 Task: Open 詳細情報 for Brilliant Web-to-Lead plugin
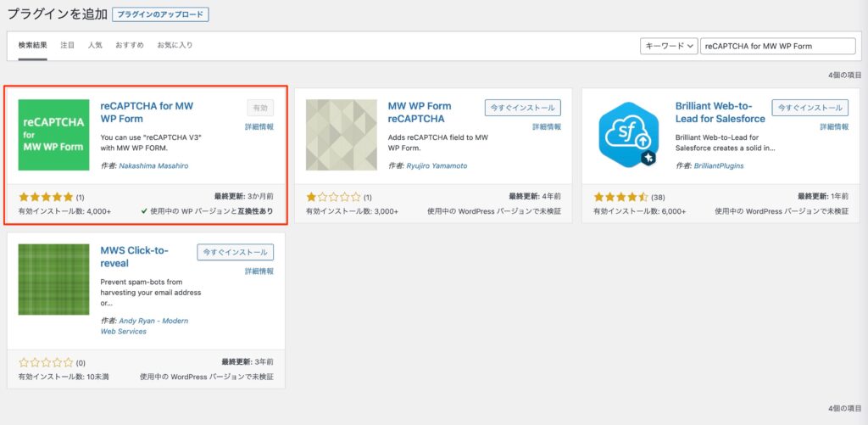(x=834, y=126)
